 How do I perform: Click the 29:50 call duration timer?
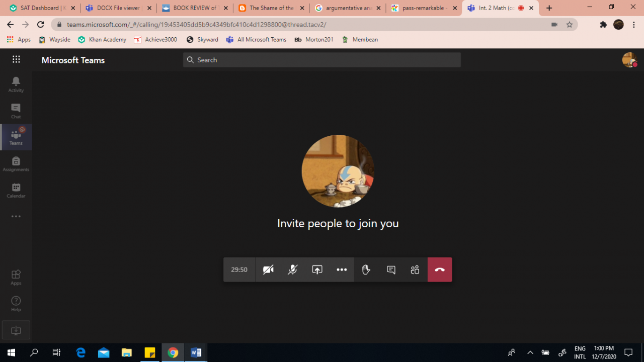239,270
